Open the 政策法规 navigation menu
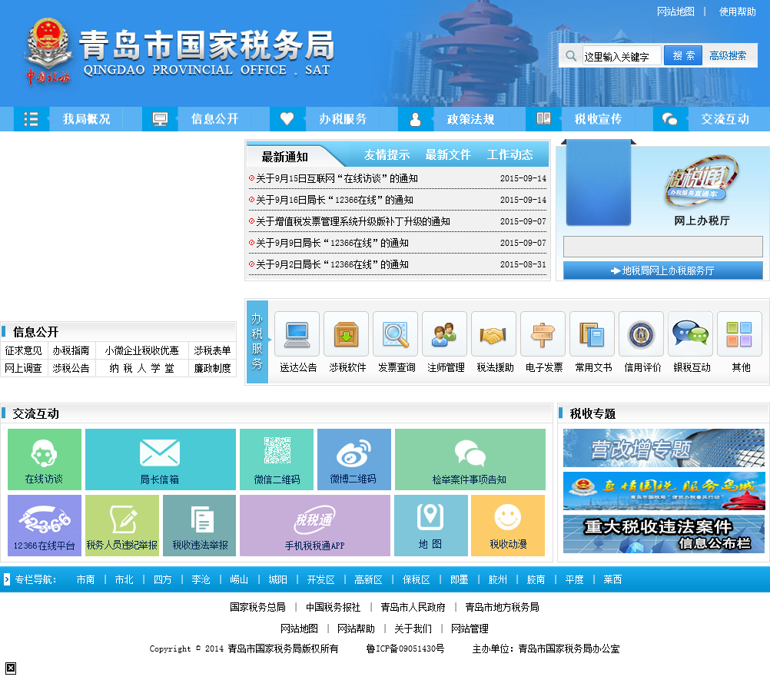This screenshot has height=700, width=770. tap(470, 119)
